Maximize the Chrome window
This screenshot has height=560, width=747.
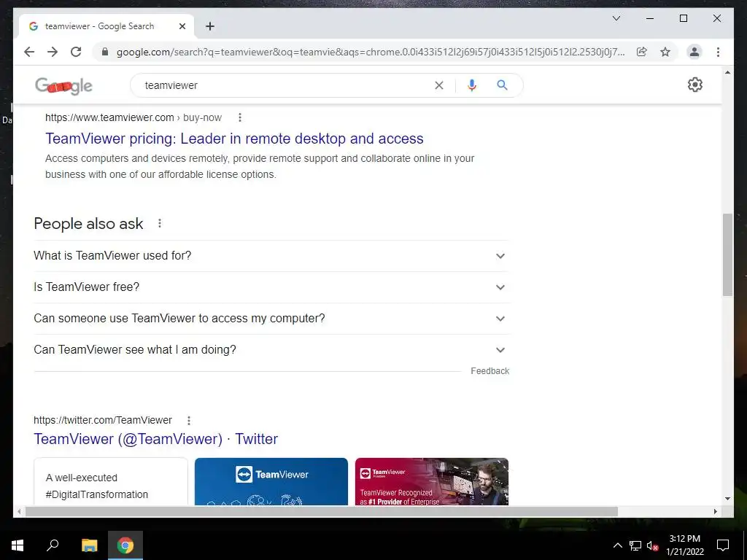[683, 18]
